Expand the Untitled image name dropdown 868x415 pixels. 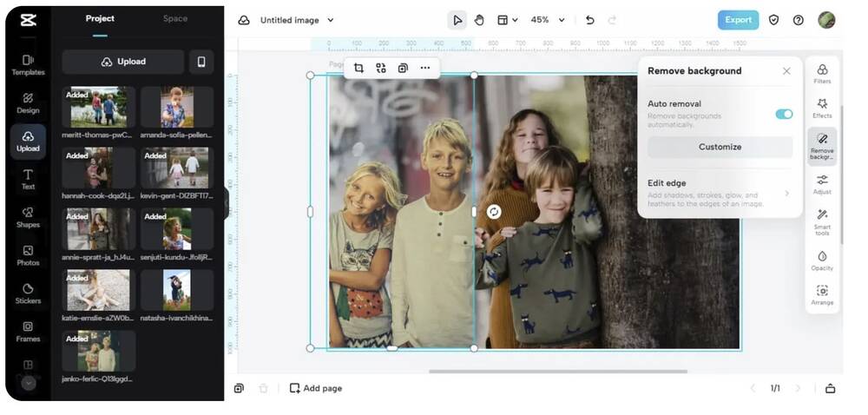tap(330, 20)
